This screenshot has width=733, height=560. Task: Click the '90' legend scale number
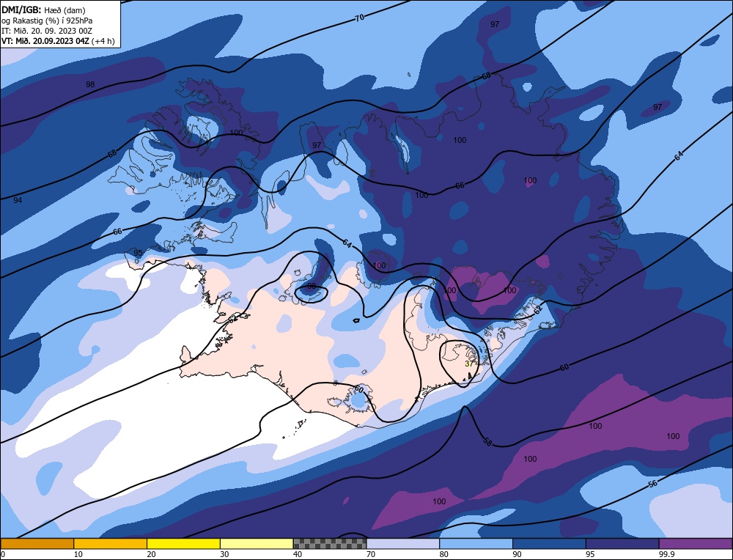517,554
